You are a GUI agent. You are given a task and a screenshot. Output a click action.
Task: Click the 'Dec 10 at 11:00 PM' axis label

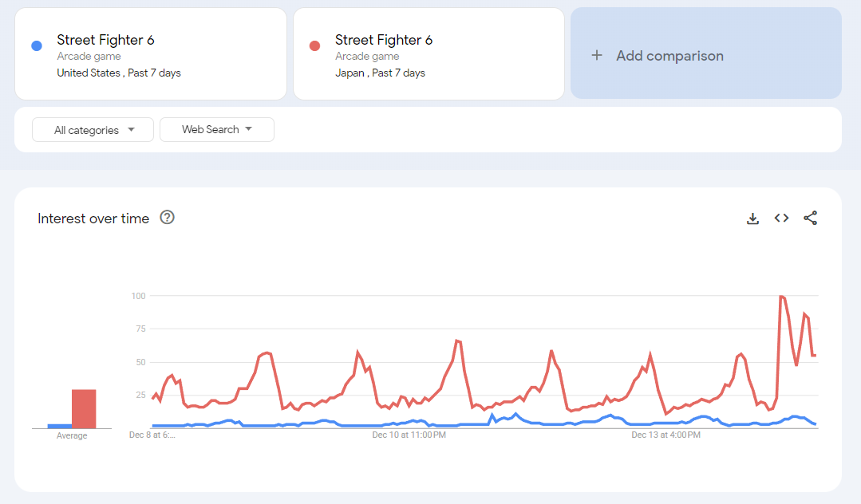pos(409,435)
